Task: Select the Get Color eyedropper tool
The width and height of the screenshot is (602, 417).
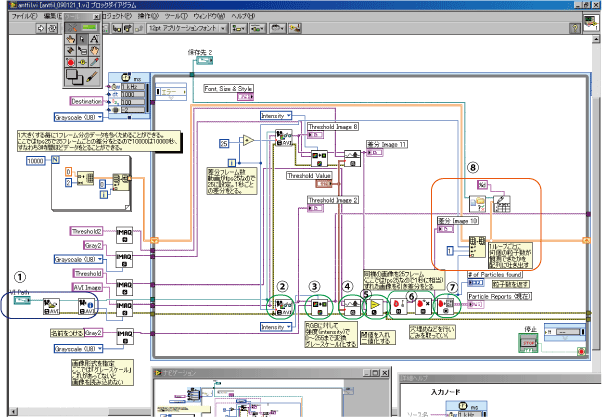Action: [x=94, y=62]
